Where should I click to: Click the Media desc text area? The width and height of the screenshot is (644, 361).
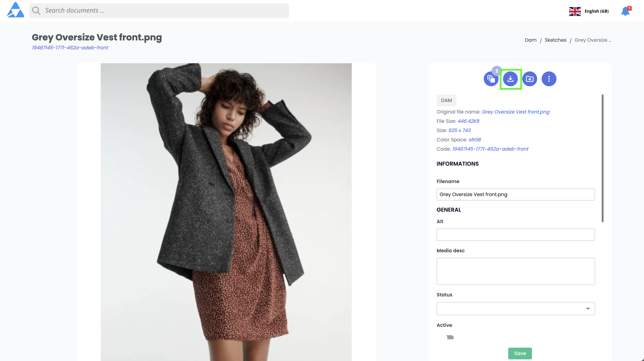515,271
